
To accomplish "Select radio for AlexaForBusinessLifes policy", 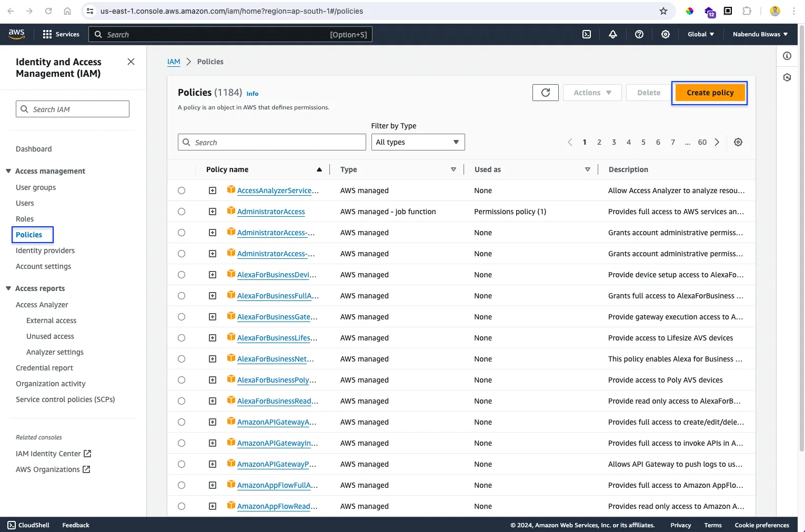I will 182,338.
